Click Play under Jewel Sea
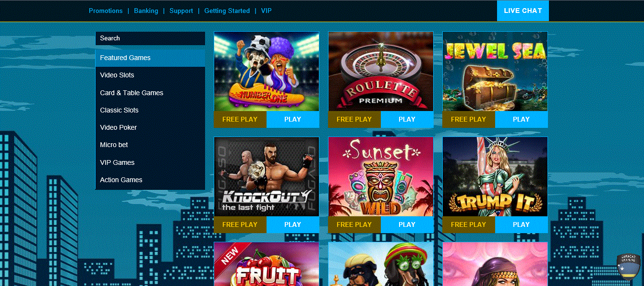The image size is (644, 286). pyautogui.click(x=521, y=119)
